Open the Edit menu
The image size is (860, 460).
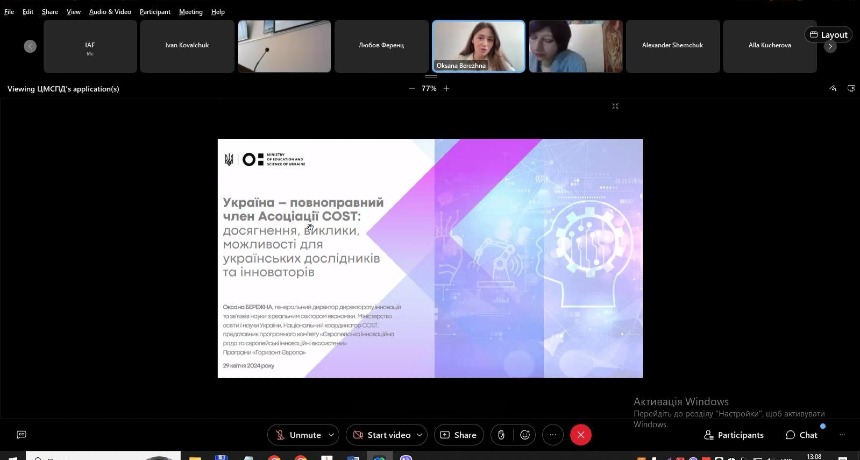[x=27, y=12]
